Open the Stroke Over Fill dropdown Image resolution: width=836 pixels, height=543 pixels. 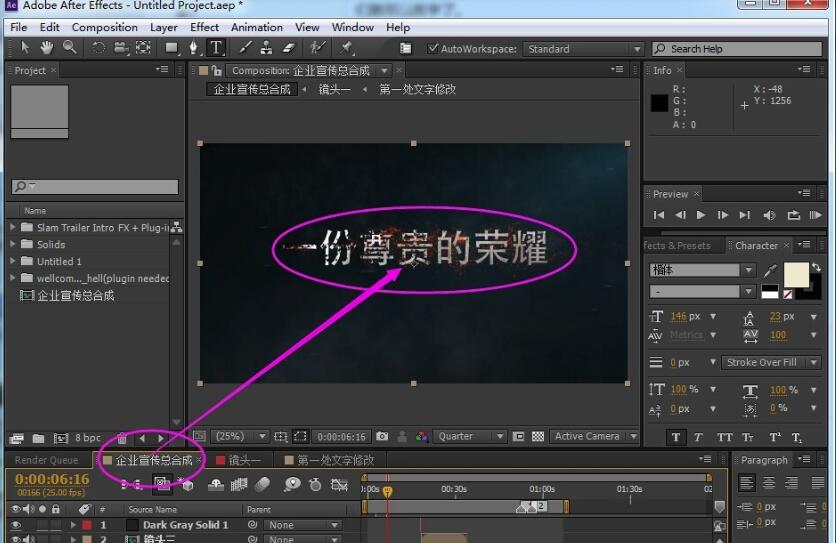click(770, 362)
